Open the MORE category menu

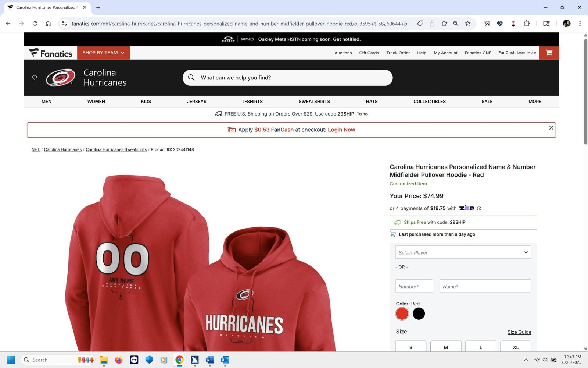coord(535,102)
